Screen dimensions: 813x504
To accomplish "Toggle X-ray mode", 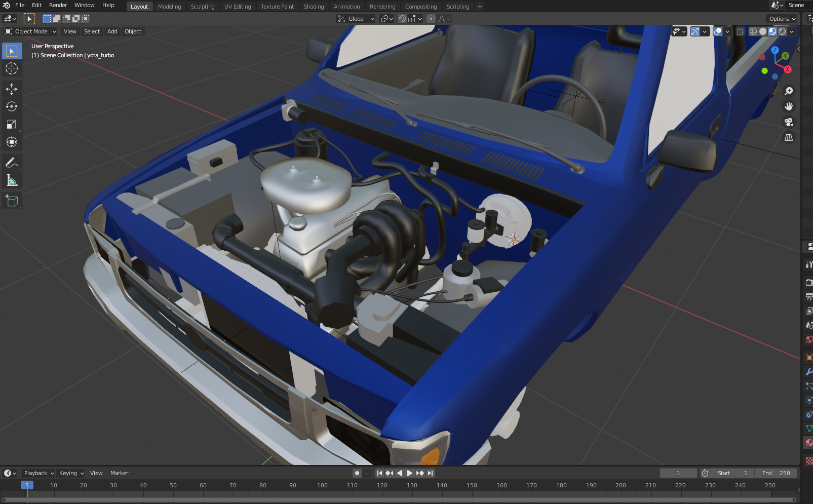I will pyautogui.click(x=740, y=31).
